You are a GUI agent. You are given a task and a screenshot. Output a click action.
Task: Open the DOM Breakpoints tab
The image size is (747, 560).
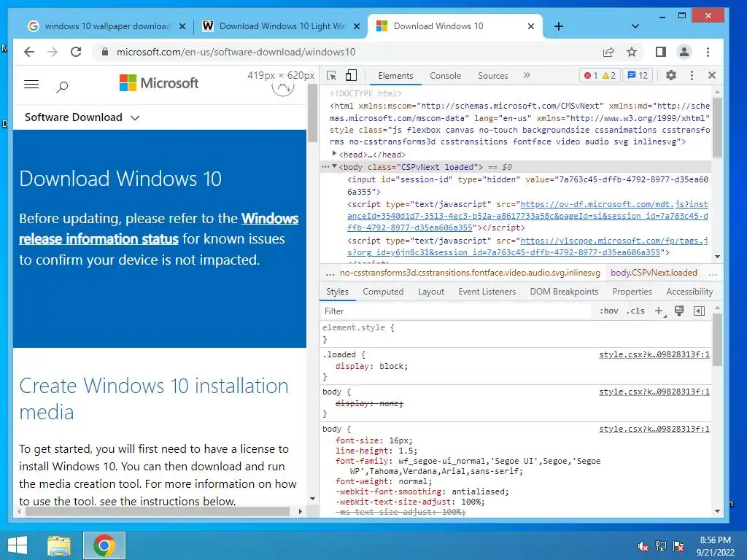click(x=564, y=292)
